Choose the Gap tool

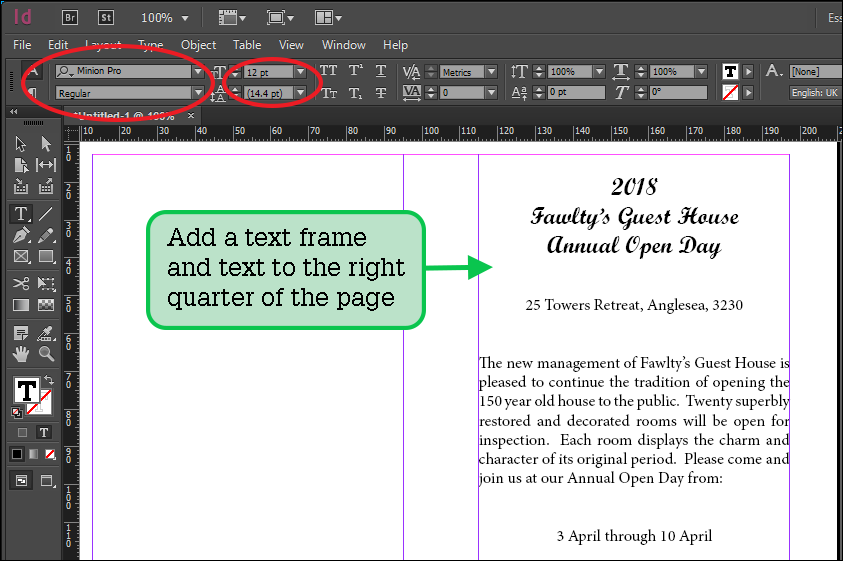(46, 165)
